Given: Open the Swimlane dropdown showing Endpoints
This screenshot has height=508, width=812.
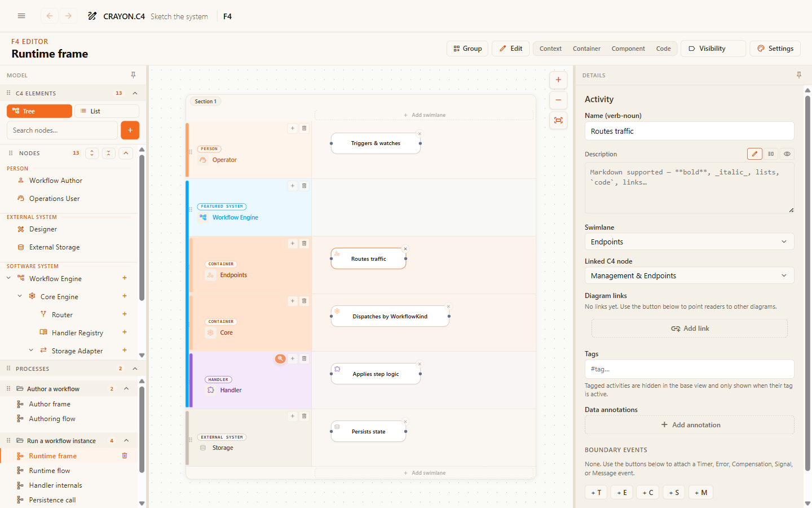Looking at the screenshot, I should 689,242.
